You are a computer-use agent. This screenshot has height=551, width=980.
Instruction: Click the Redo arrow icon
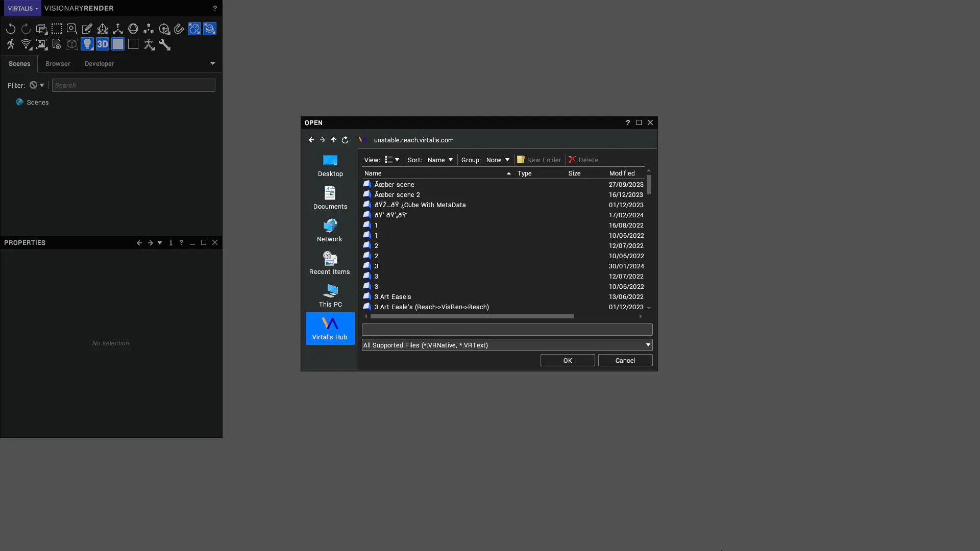coord(26,29)
